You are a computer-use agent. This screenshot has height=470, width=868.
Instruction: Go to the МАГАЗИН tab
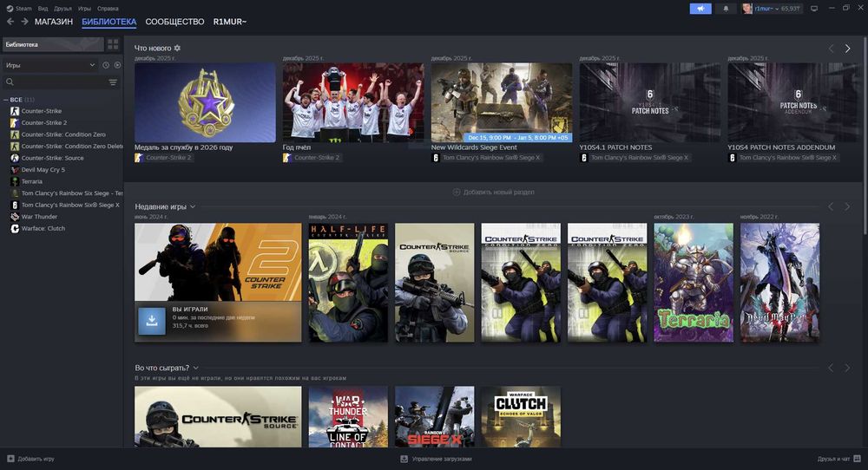point(54,22)
